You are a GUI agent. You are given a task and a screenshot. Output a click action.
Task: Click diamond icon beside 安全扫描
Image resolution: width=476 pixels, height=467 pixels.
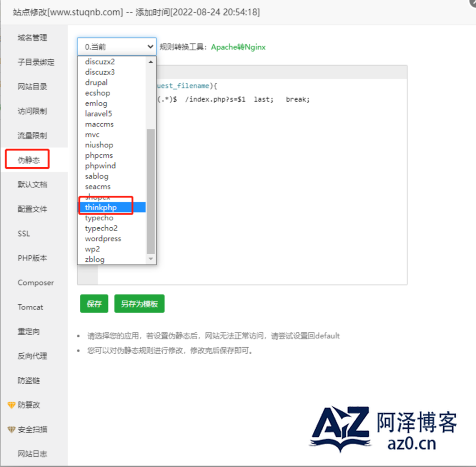tap(11, 430)
